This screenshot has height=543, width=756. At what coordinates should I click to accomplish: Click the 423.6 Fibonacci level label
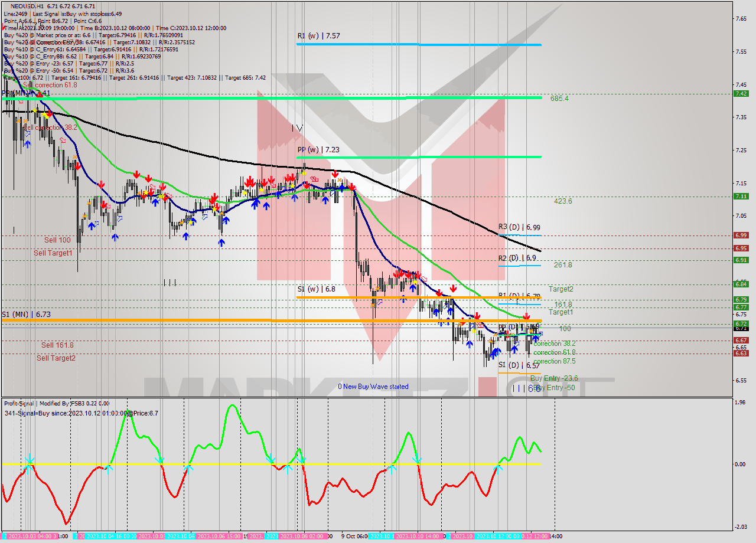pyautogui.click(x=563, y=201)
